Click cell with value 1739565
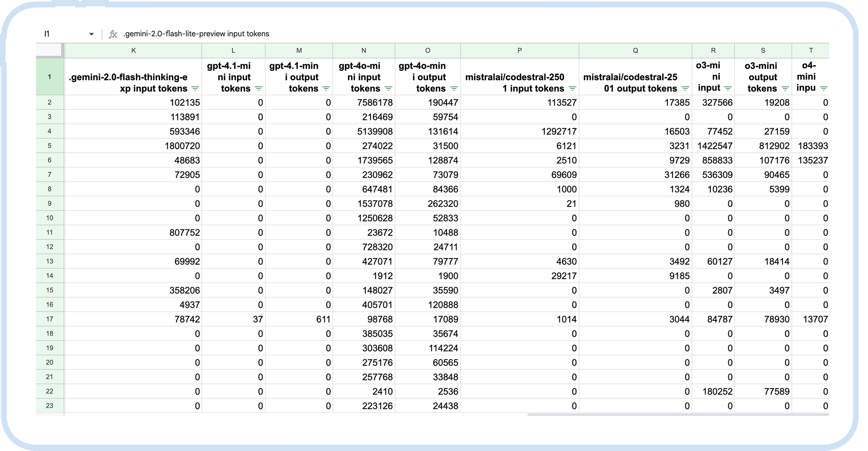The image size is (868, 451). (364, 160)
